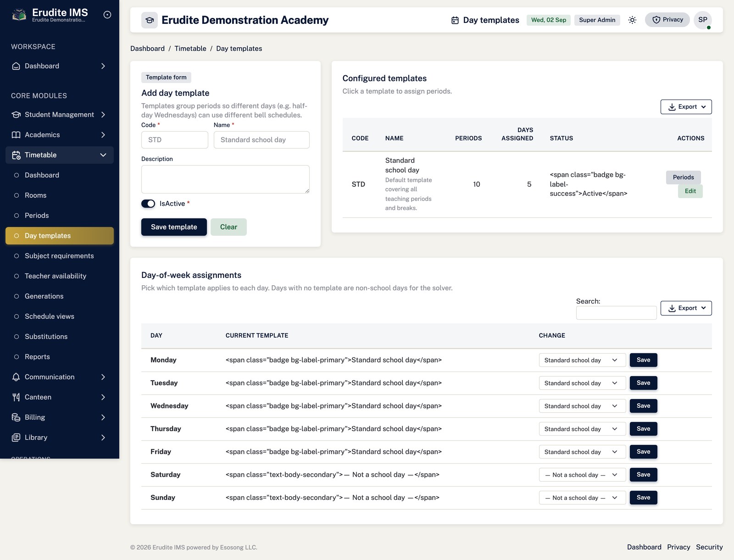Click the Security footer link
Viewport: 734px width, 560px height.
[x=709, y=547]
